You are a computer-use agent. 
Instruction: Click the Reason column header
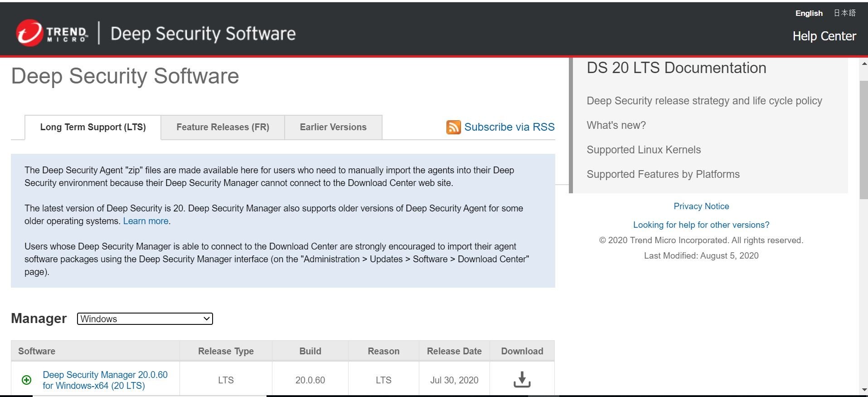pyautogui.click(x=383, y=351)
